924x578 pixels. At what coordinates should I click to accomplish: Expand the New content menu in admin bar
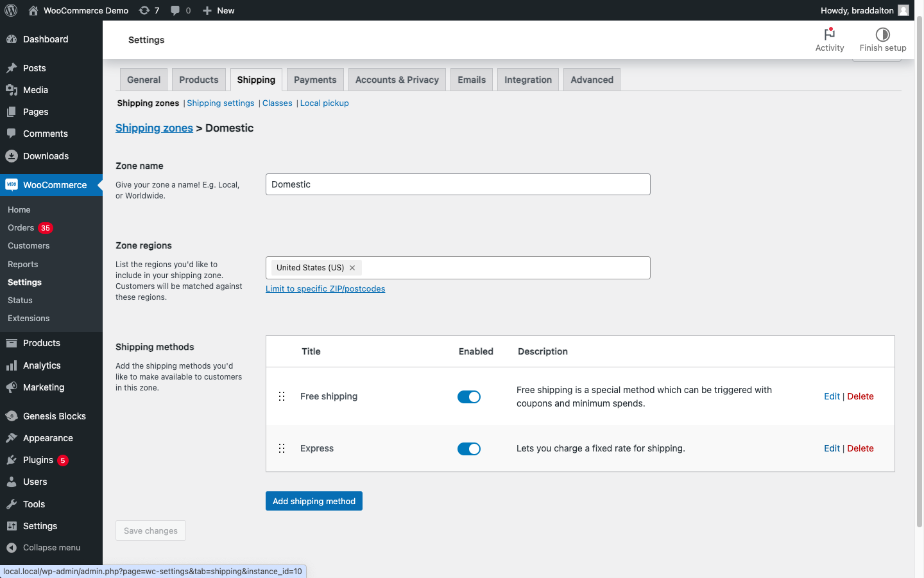[219, 10]
